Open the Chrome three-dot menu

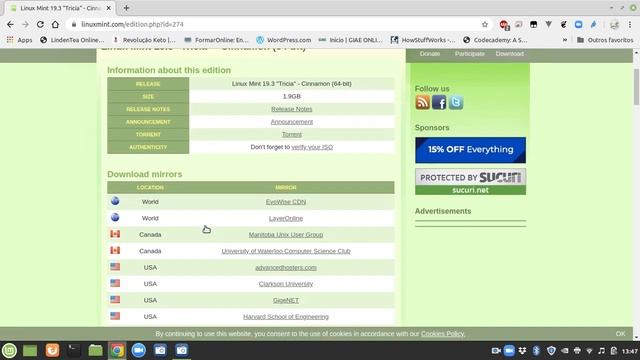(630, 24)
